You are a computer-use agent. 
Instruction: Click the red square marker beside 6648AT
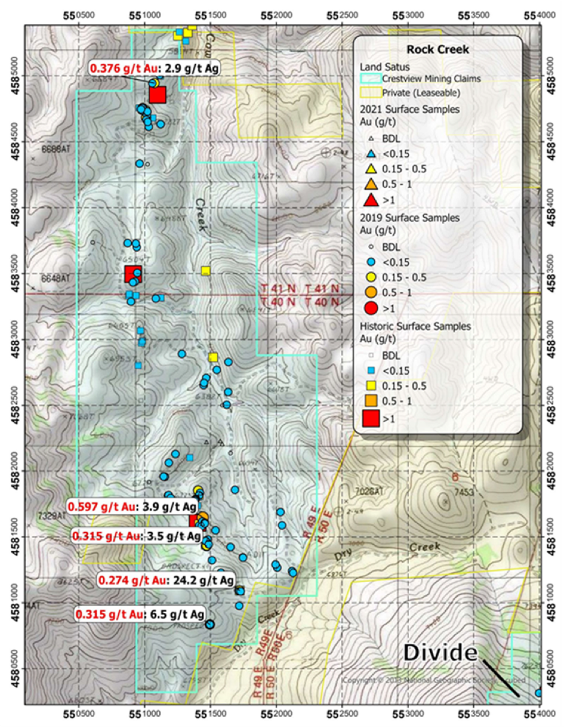tap(133, 274)
